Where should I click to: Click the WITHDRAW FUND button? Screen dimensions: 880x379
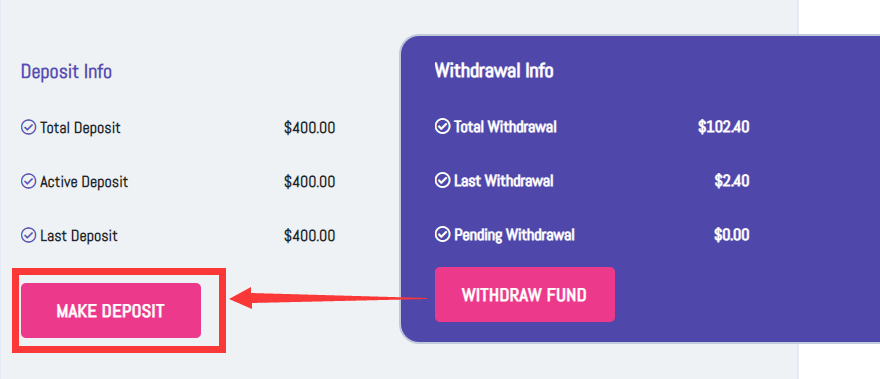pos(525,294)
